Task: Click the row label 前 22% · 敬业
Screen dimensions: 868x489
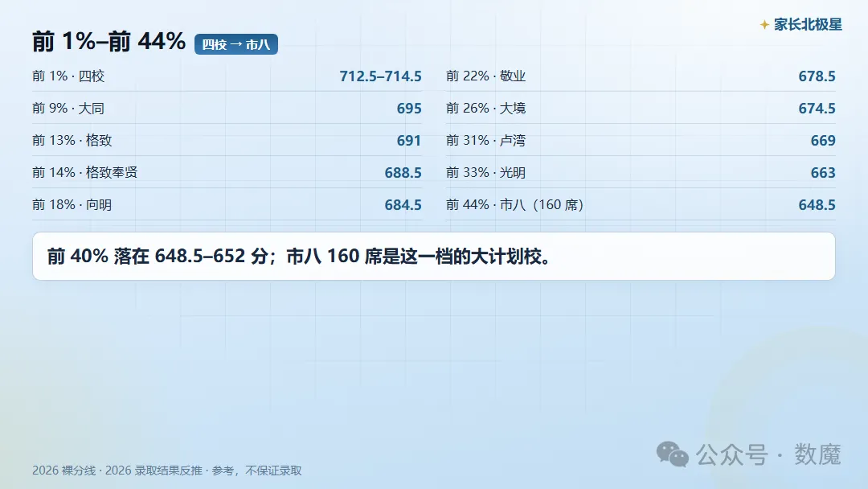Action: point(485,76)
